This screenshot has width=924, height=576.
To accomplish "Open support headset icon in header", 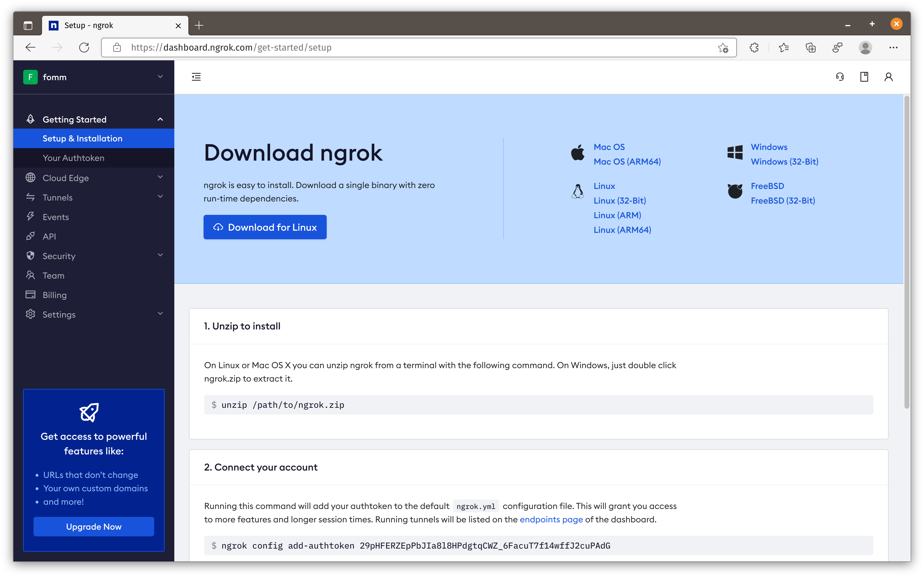I will point(840,77).
